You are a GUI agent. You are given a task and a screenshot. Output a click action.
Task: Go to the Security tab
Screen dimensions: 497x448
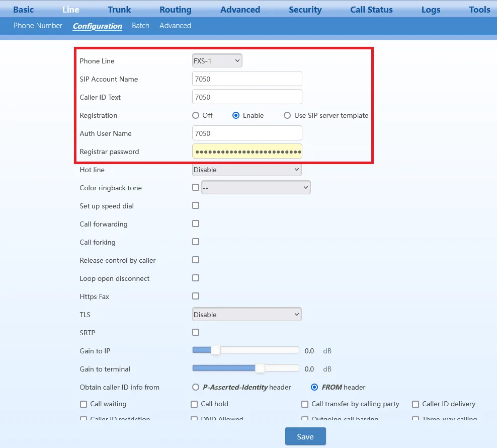click(305, 10)
